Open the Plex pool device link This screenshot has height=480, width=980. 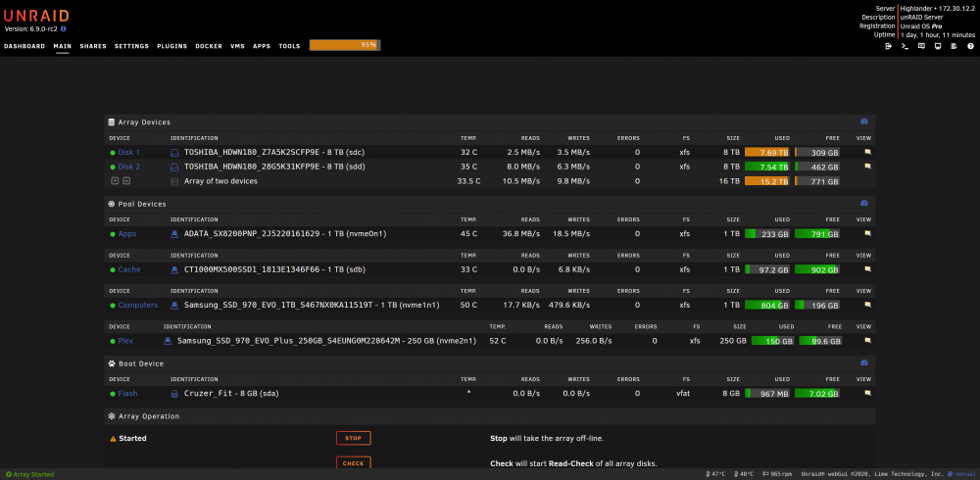click(x=125, y=341)
